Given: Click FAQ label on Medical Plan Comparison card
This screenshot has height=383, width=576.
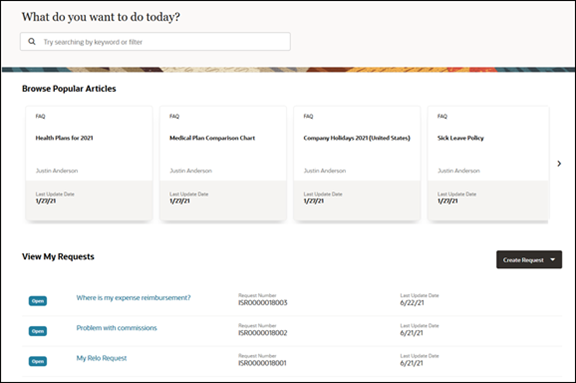Looking at the screenshot, I should coord(174,116).
